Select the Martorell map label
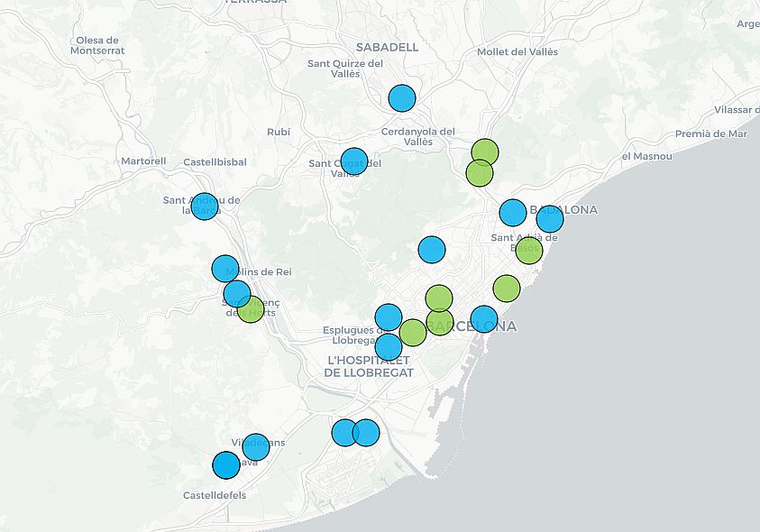This screenshot has width=760, height=532. [143, 161]
